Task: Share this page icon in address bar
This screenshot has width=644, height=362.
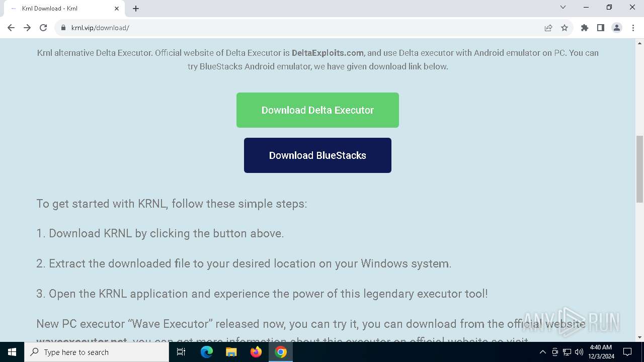Action: click(548, 28)
